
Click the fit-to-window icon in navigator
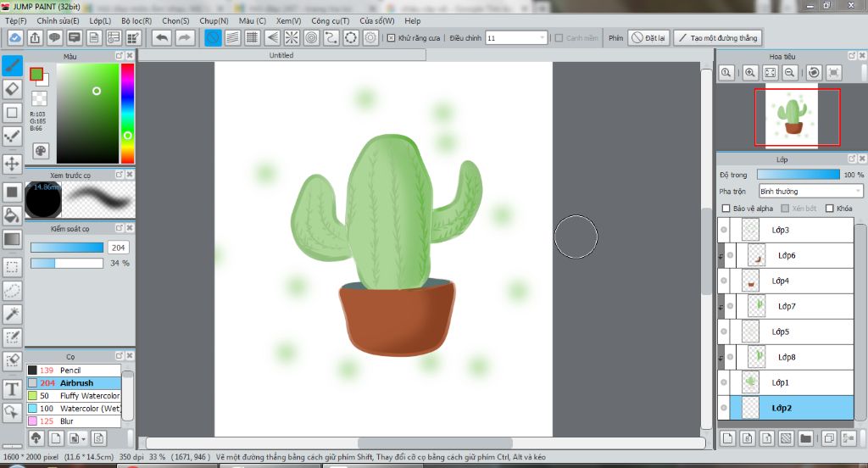tap(770, 73)
